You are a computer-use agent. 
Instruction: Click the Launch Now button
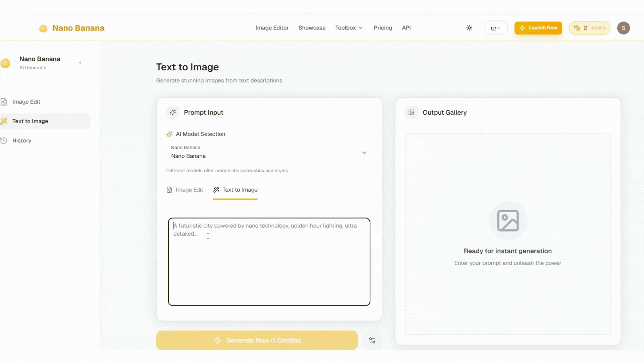click(x=538, y=28)
